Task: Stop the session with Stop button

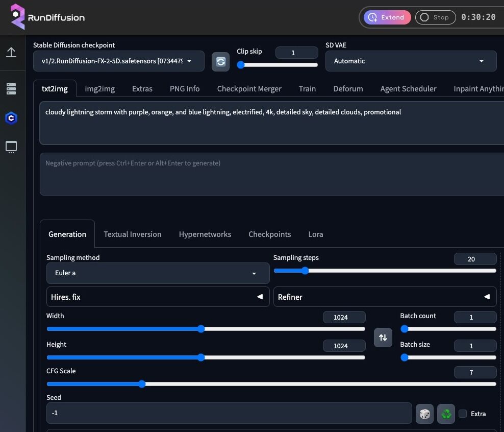Action: [434, 17]
